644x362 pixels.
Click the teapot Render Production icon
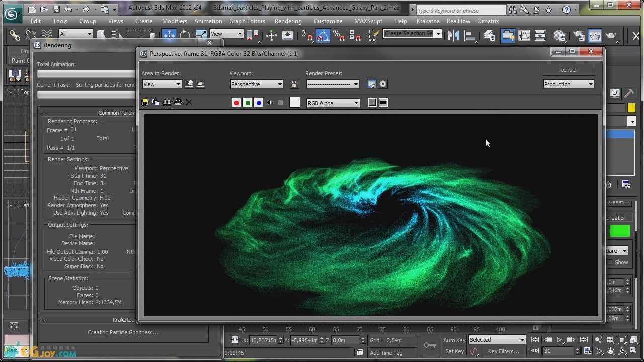611,35
